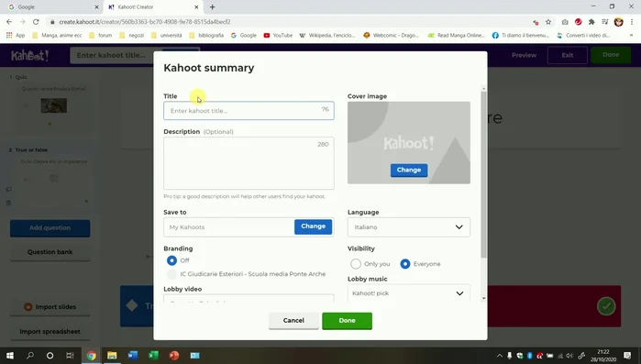641x364 pixels.
Task: Open the Chrome three-dot menu
Action: pos(632,22)
